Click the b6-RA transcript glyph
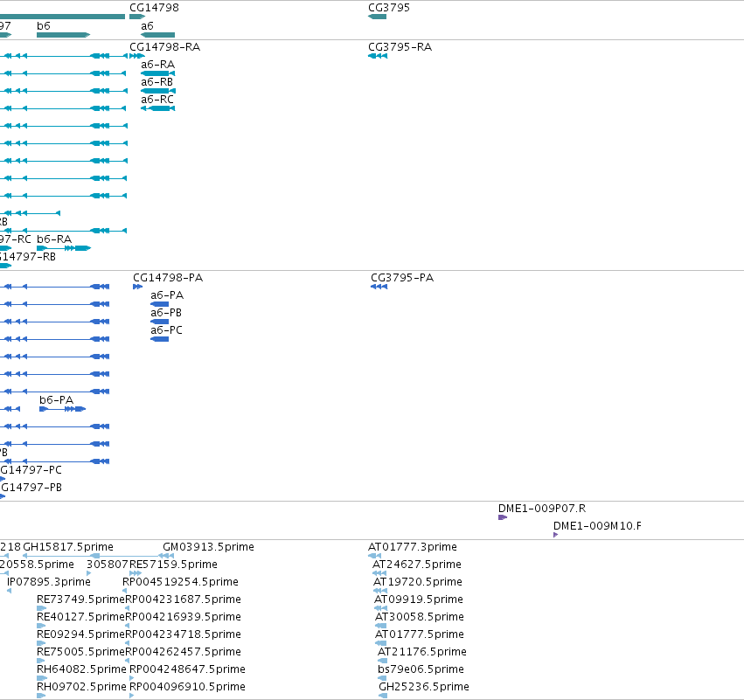 [x=64, y=248]
